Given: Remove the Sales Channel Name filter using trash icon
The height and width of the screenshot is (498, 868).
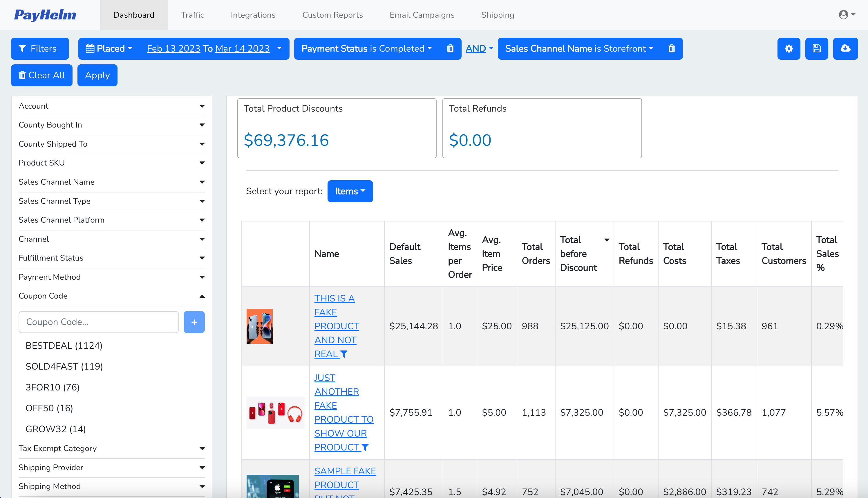Looking at the screenshot, I should point(672,49).
